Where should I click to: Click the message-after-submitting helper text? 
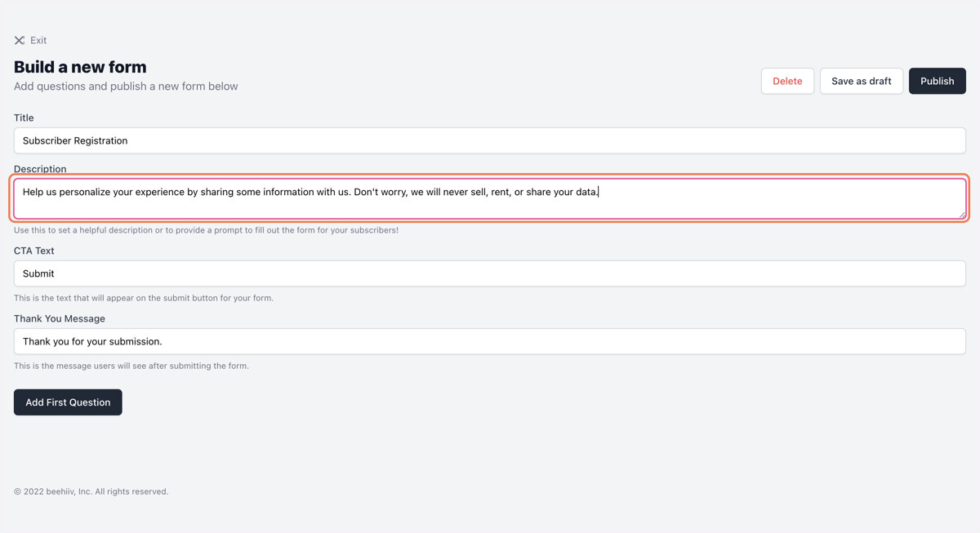[131, 366]
